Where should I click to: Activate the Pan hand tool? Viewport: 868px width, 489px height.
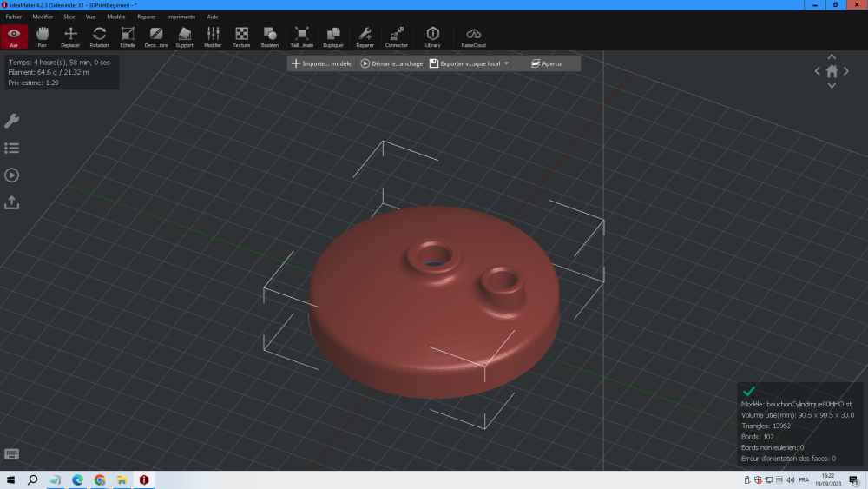tap(42, 36)
